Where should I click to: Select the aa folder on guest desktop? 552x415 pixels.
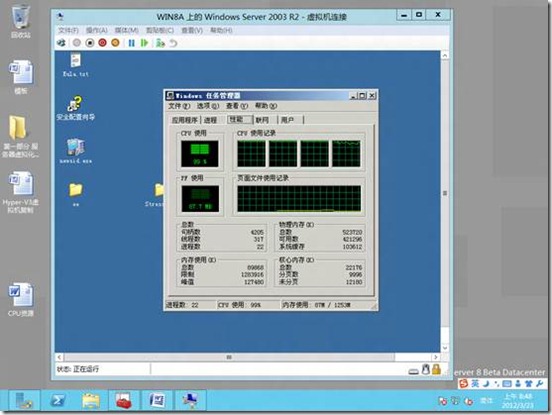click(x=76, y=194)
